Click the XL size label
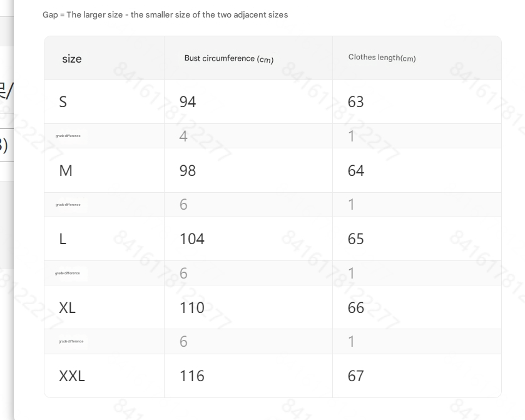Screen dimensions: 525x420 68,307
